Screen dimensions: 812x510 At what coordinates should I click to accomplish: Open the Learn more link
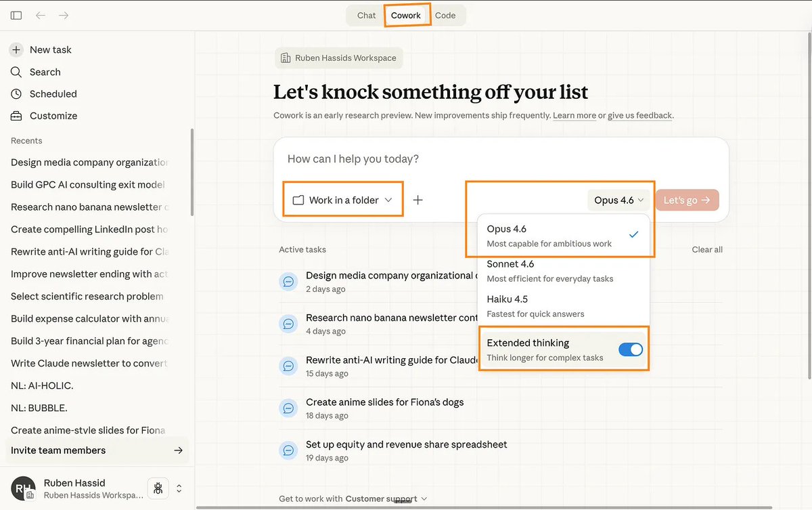pyautogui.click(x=574, y=116)
